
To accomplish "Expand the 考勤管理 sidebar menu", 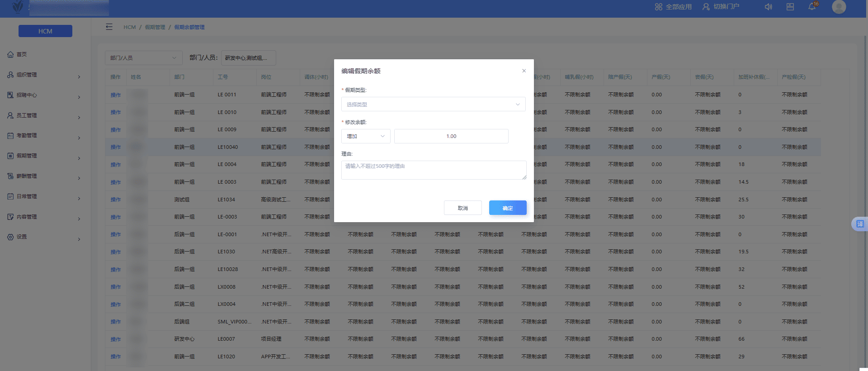I will (44, 135).
